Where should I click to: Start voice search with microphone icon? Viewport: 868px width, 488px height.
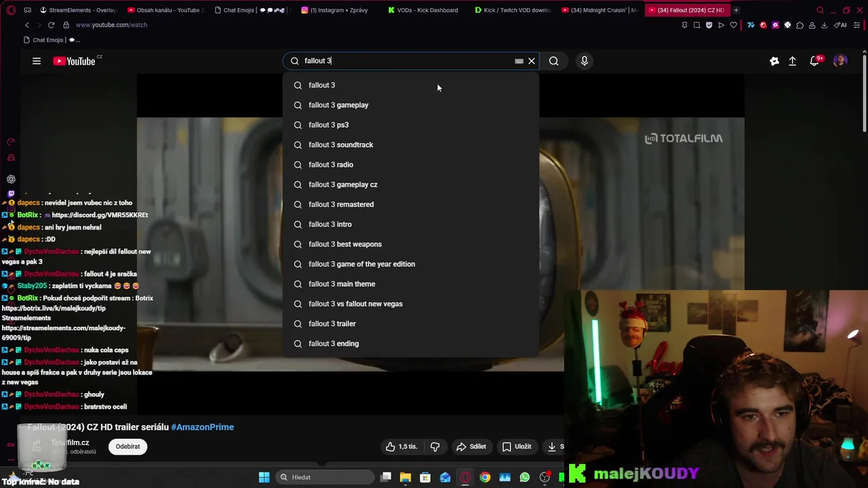(585, 61)
